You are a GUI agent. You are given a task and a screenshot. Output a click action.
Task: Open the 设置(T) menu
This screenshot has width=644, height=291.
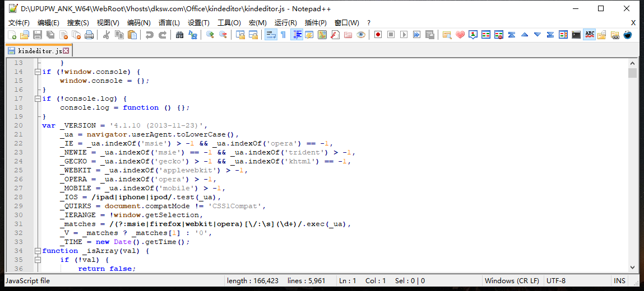click(x=199, y=22)
